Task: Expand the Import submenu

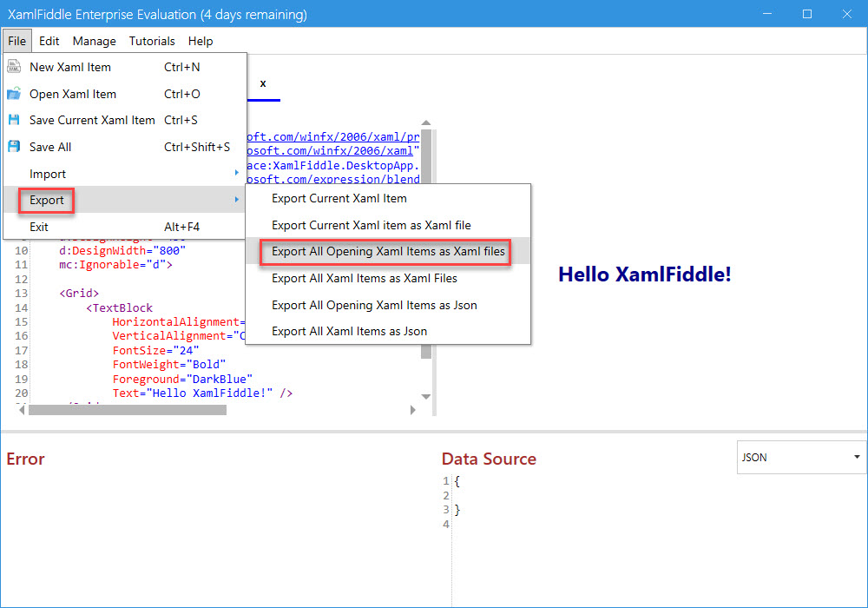Action: [124, 174]
